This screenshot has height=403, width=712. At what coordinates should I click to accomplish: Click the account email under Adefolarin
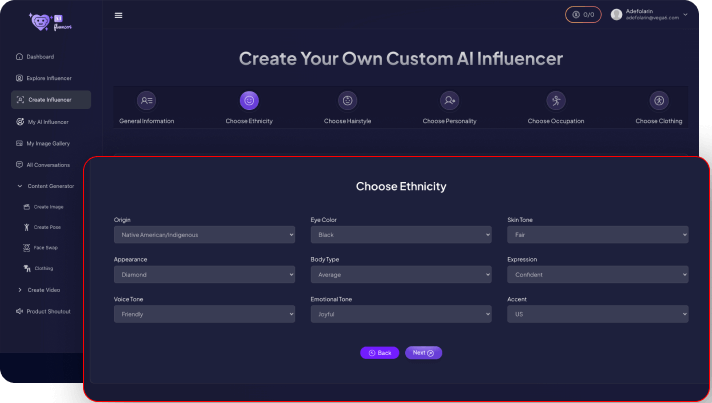coord(652,18)
